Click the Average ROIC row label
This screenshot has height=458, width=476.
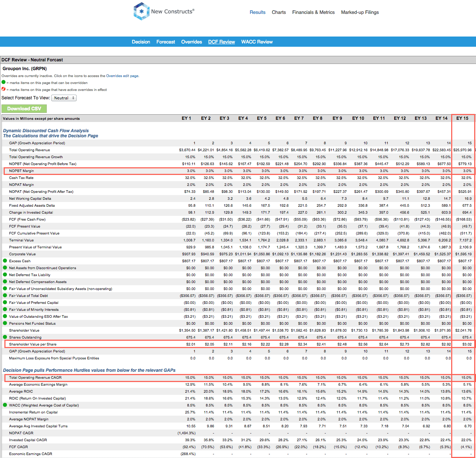(21, 391)
